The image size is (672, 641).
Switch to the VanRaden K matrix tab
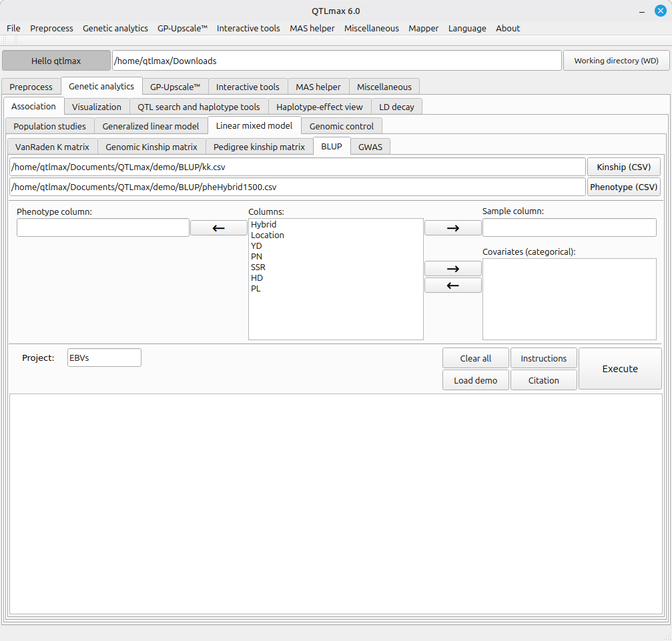[52, 147]
